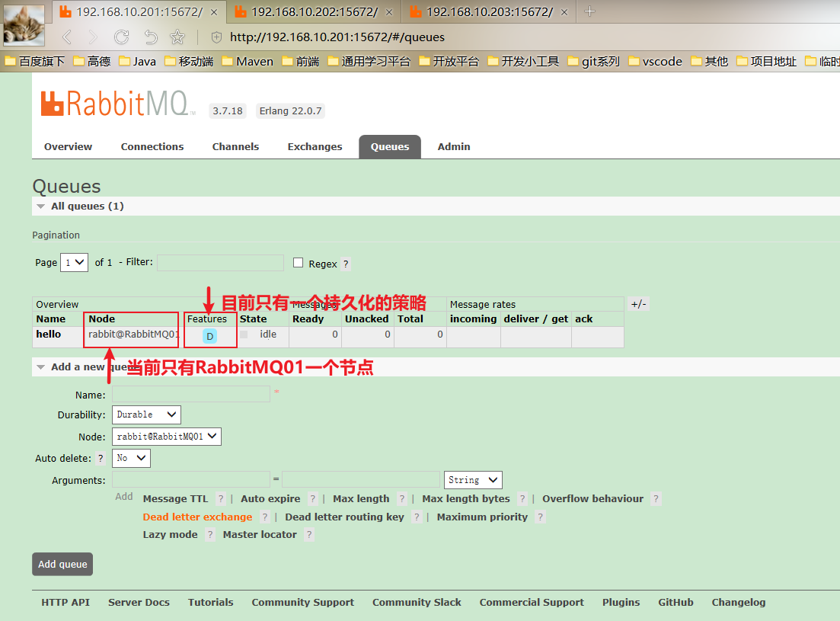The width and height of the screenshot is (840, 621).
Task: Open the vscode bookmark folder
Action: tap(655, 61)
